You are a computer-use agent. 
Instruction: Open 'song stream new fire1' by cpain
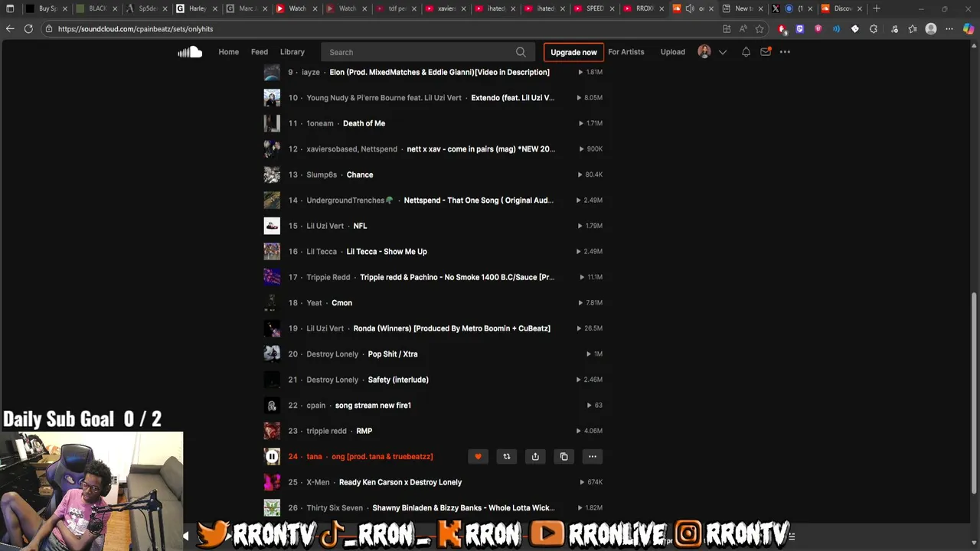click(x=373, y=406)
